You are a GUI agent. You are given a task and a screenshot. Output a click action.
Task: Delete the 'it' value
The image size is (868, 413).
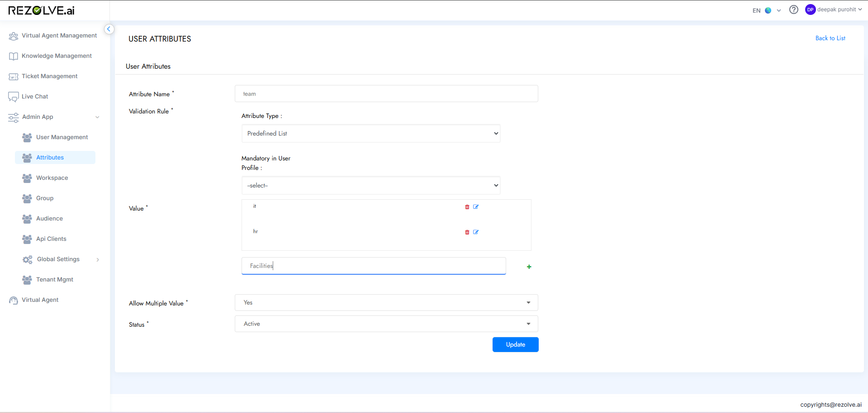467,207
